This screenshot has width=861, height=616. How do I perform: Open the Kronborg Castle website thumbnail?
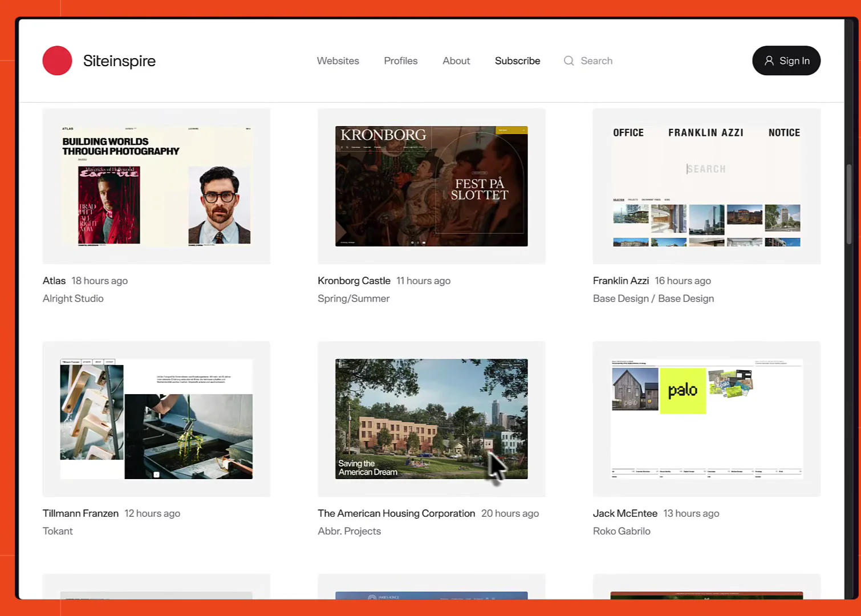pos(432,186)
